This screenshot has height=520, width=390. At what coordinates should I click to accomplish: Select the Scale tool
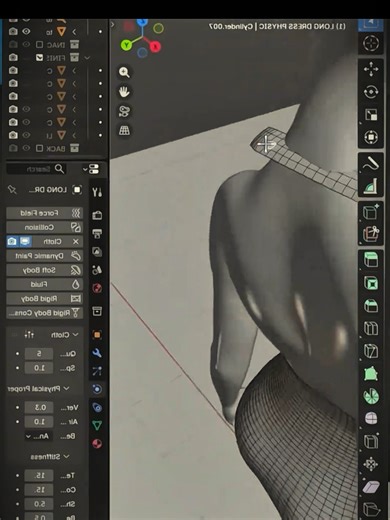[x=371, y=115]
